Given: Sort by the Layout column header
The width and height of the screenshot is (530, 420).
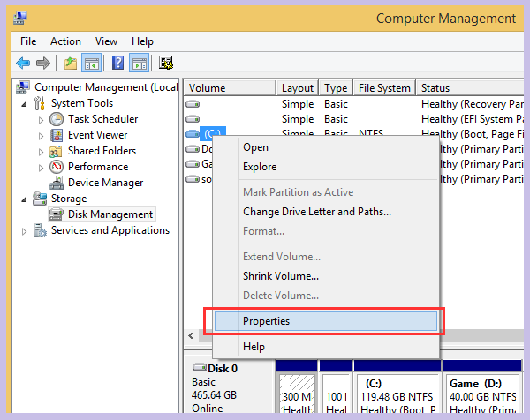Looking at the screenshot, I should coord(297,88).
